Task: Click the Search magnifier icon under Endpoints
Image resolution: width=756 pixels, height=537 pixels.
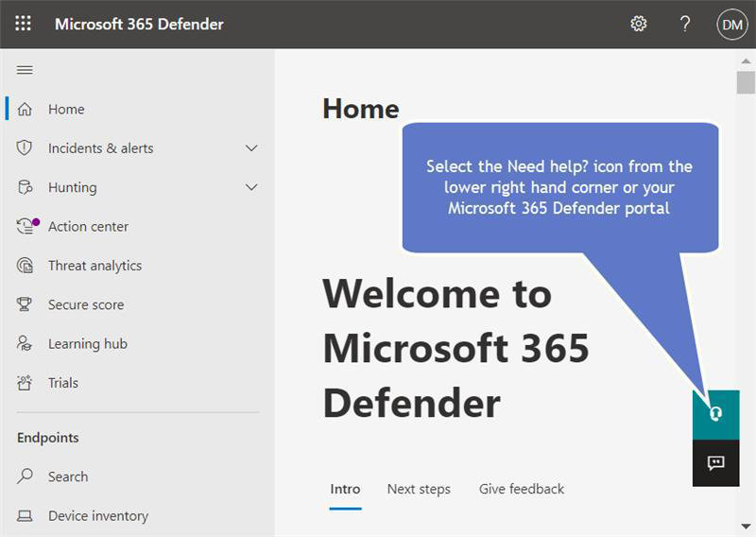Action: (26, 476)
